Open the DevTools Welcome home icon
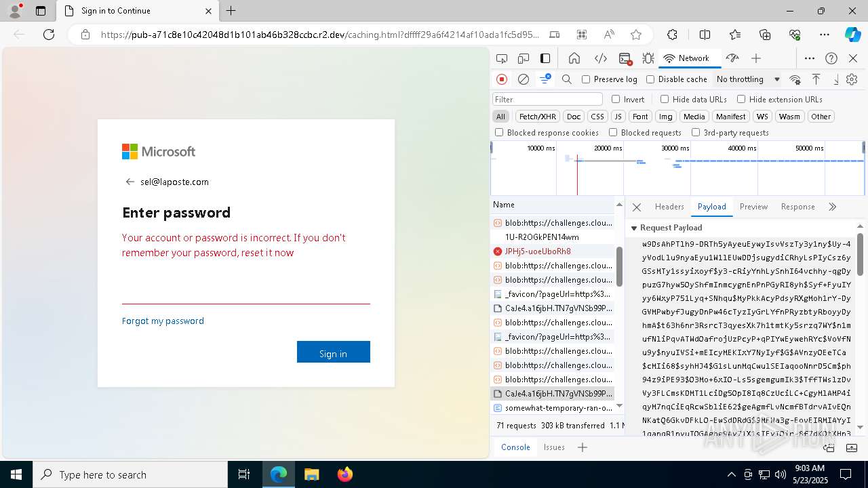 pyautogui.click(x=574, y=58)
